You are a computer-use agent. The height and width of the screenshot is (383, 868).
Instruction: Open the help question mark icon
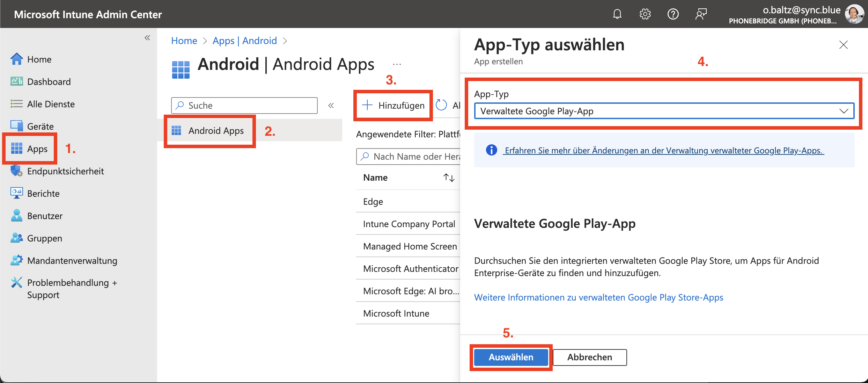point(673,14)
